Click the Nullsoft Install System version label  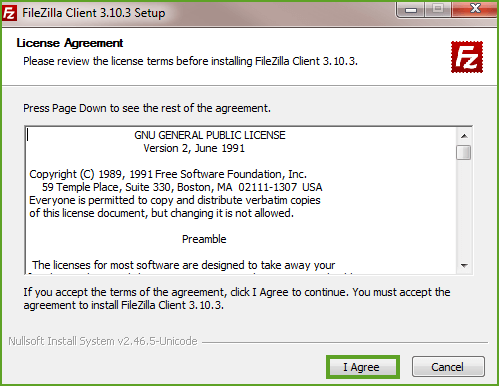tap(103, 341)
